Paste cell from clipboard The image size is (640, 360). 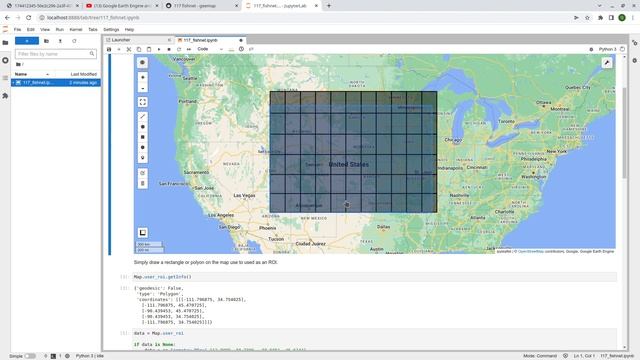(x=149, y=49)
